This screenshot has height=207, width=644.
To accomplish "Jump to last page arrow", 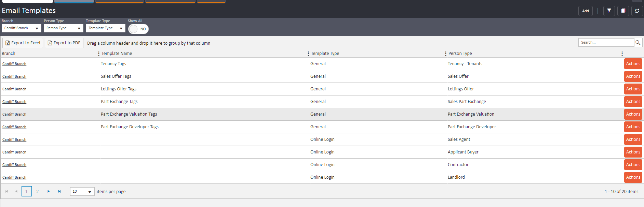I will 59,191.
